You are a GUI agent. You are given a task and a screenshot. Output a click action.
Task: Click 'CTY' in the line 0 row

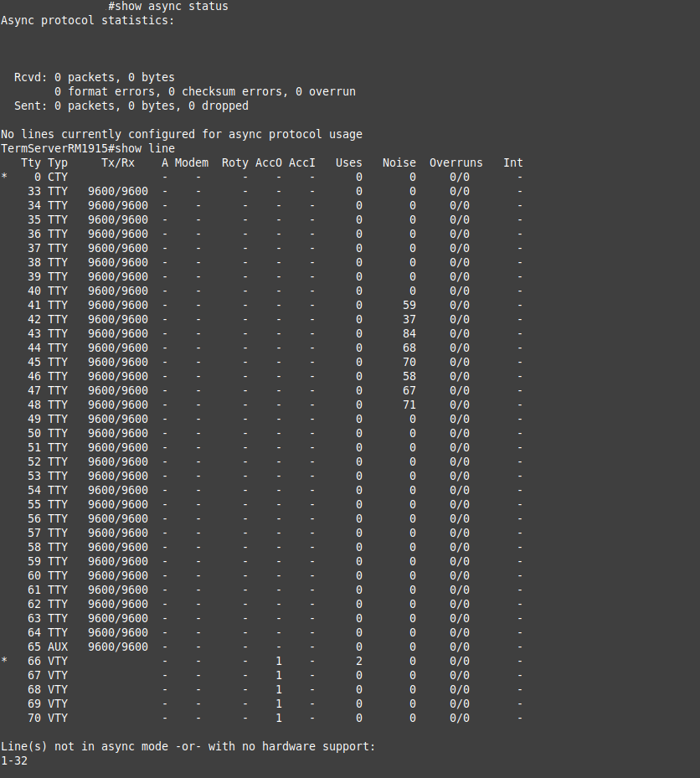tap(58, 178)
